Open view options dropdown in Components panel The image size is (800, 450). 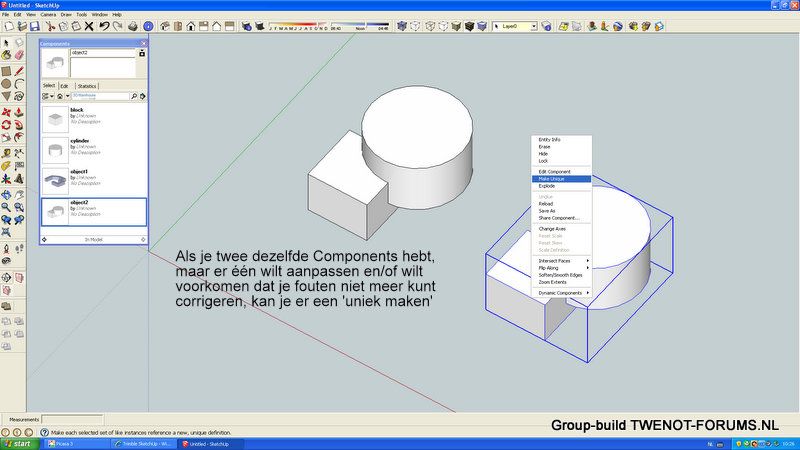point(47,96)
